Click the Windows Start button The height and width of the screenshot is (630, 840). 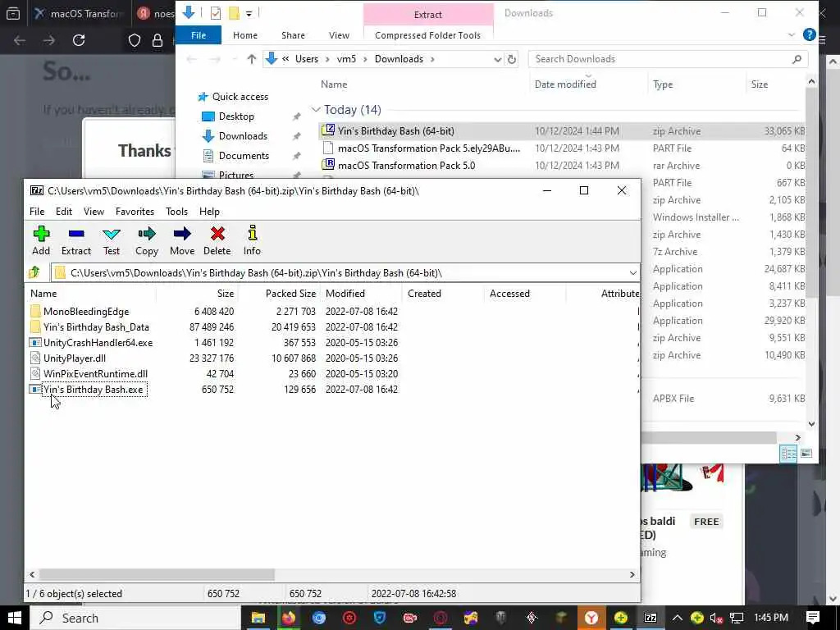click(x=15, y=618)
